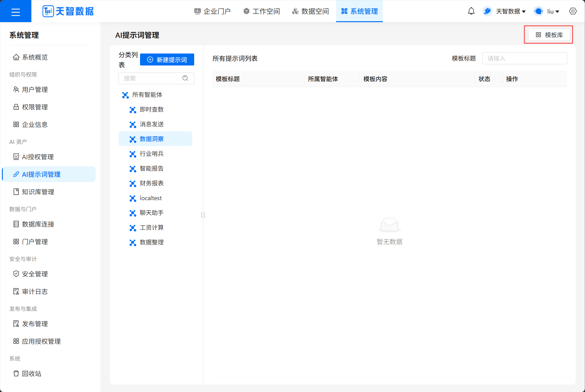Open 知识库管理 in the sidebar
This screenshot has height=392, width=585.
coord(49,192)
